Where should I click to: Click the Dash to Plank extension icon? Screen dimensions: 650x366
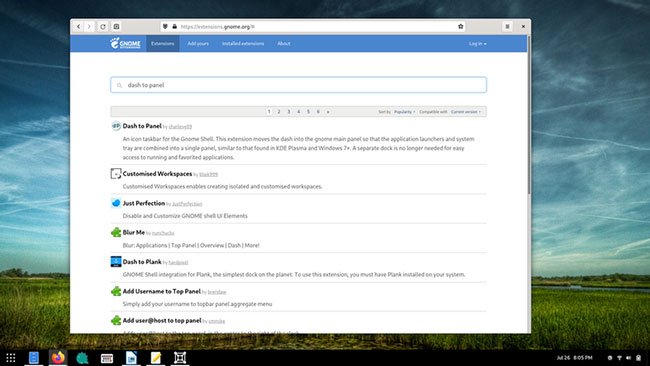[116, 262]
